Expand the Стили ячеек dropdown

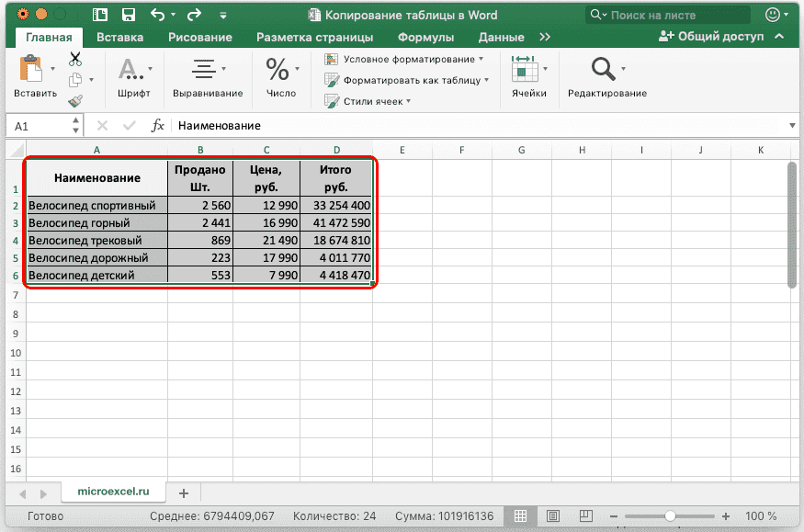click(x=378, y=101)
